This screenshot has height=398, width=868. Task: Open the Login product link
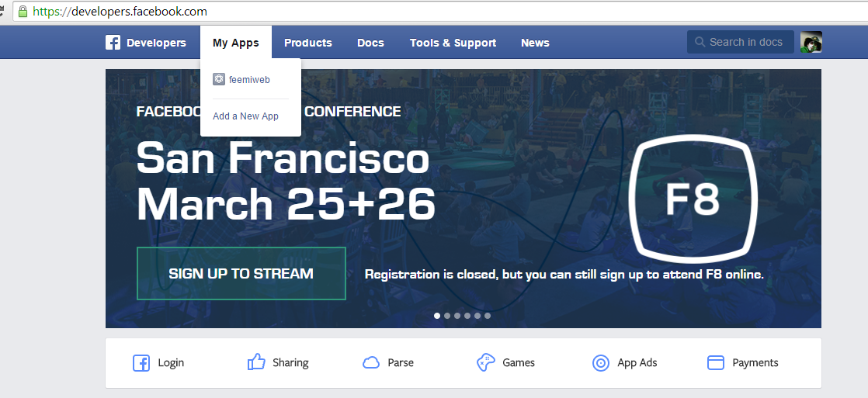[x=171, y=363]
